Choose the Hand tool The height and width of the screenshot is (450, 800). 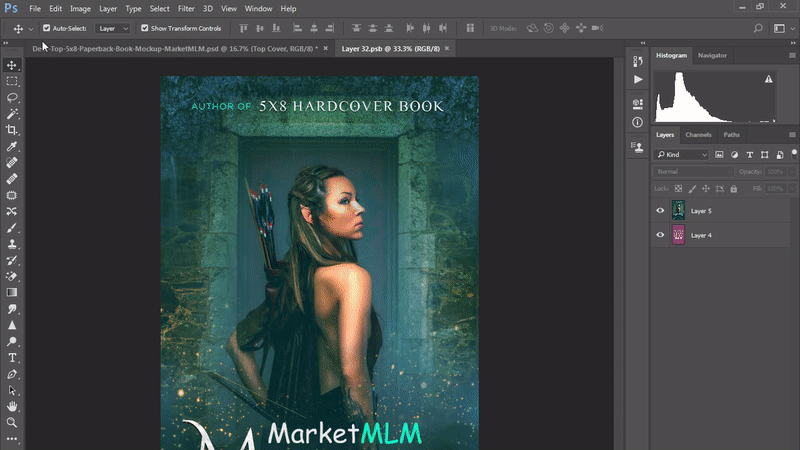(x=12, y=406)
